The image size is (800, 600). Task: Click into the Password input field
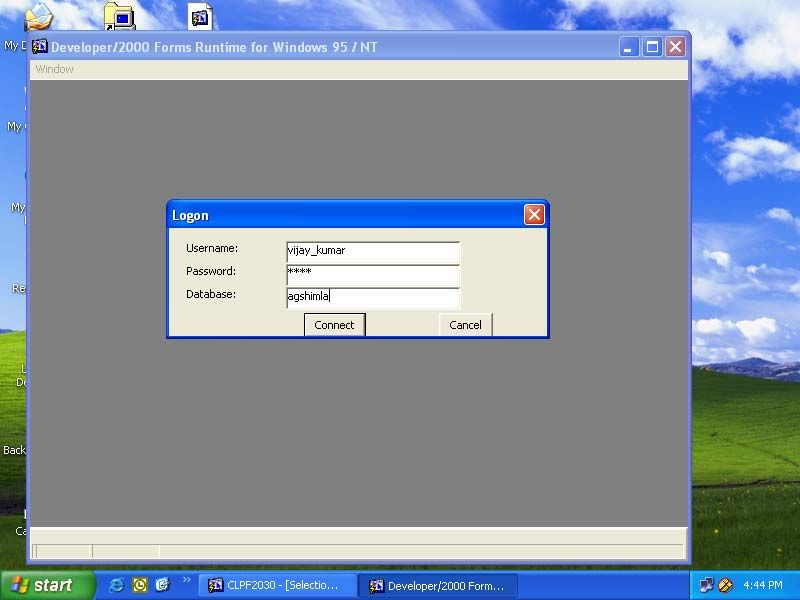[x=373, y=275]
